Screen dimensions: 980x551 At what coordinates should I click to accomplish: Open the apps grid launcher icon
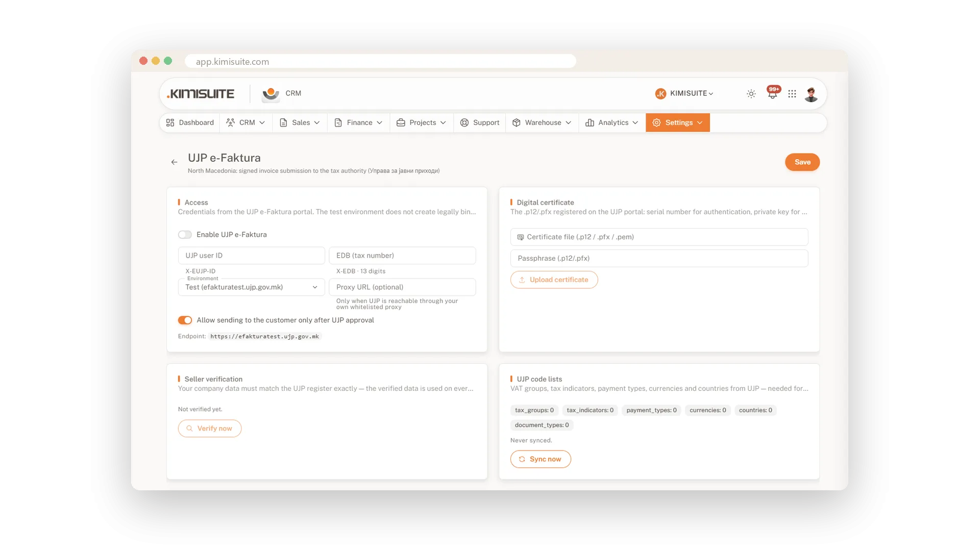point(792,94)
